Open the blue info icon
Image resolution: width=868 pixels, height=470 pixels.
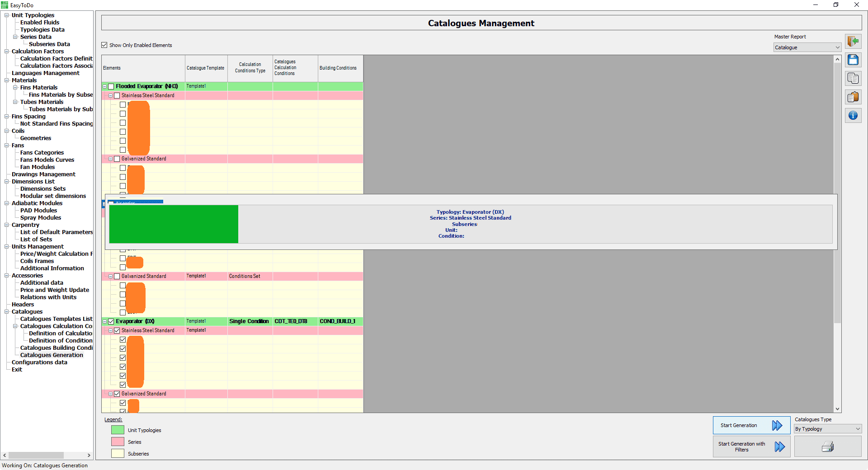(x=853, y=116)
